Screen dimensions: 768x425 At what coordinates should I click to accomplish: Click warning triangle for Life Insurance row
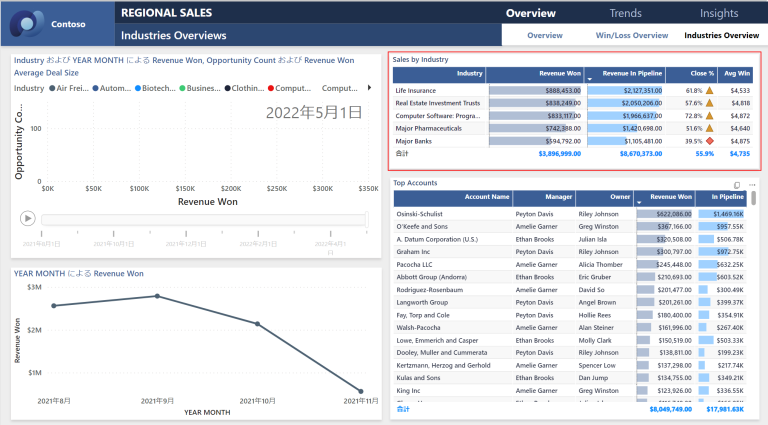point(710,90)
